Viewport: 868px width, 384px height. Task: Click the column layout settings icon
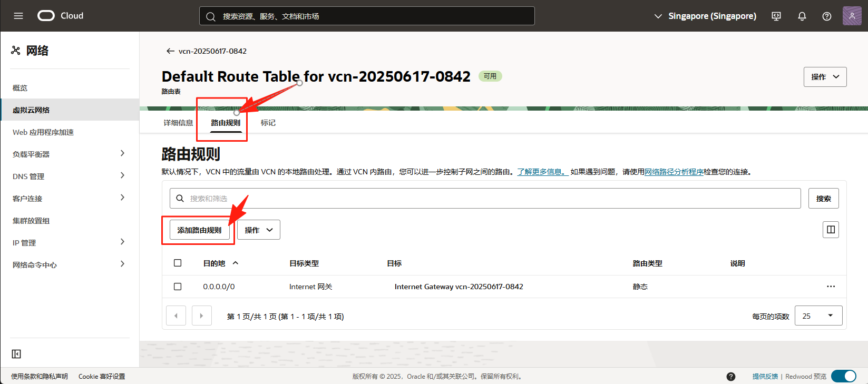point(831,230)
